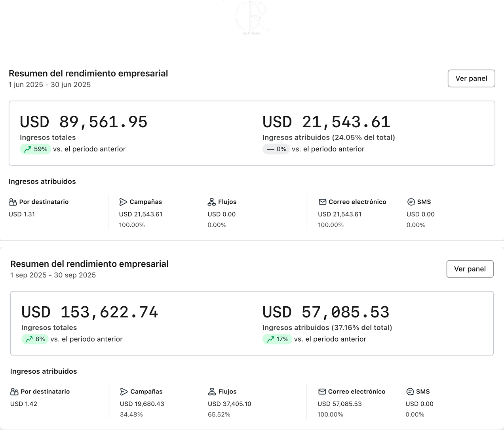Click Flujos flow icon in June summary

211,202
